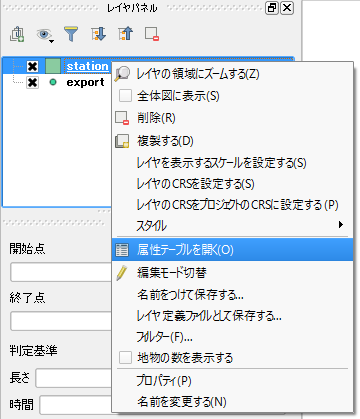Toggle 全体図に表示(S) checkbox
360x419 pixels.
125,96
